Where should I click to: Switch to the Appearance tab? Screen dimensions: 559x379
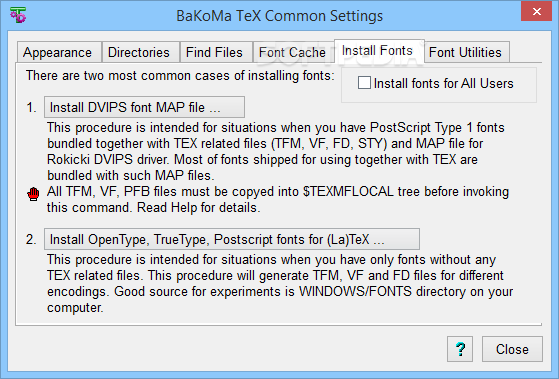pyautogui.click(x=59, y=52)
